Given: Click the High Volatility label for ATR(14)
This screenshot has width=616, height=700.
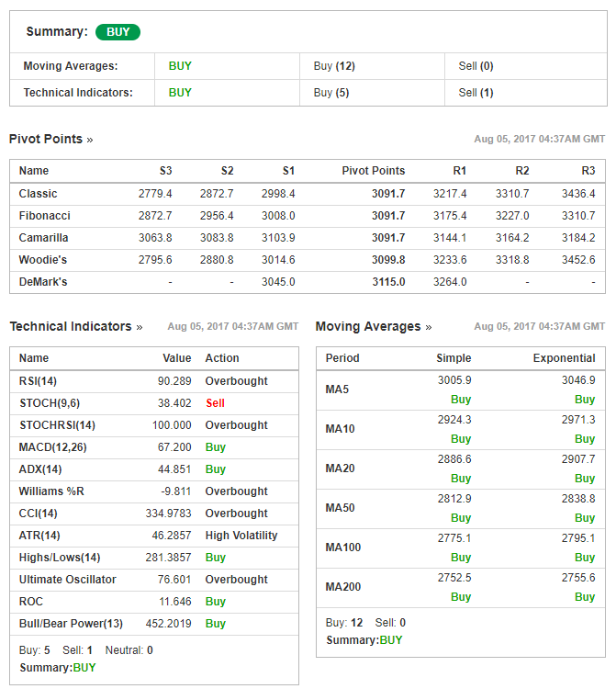Looking at the screenshot, I should (241, 536).
